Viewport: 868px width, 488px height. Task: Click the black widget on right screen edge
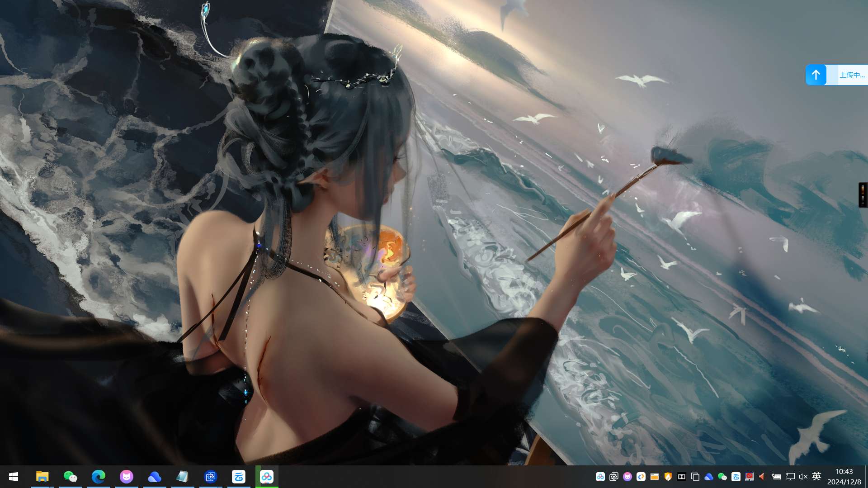(863, 195)
